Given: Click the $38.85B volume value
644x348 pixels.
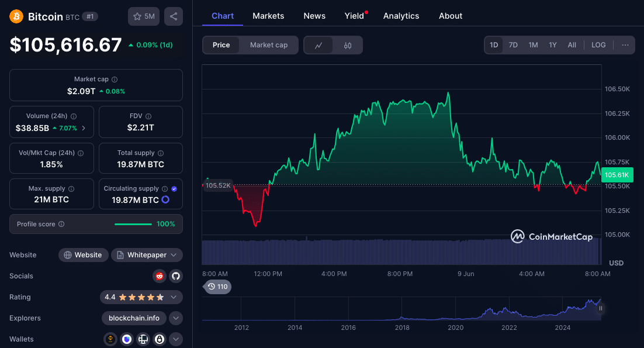Looking at the screenshot, I should (33, 128).
